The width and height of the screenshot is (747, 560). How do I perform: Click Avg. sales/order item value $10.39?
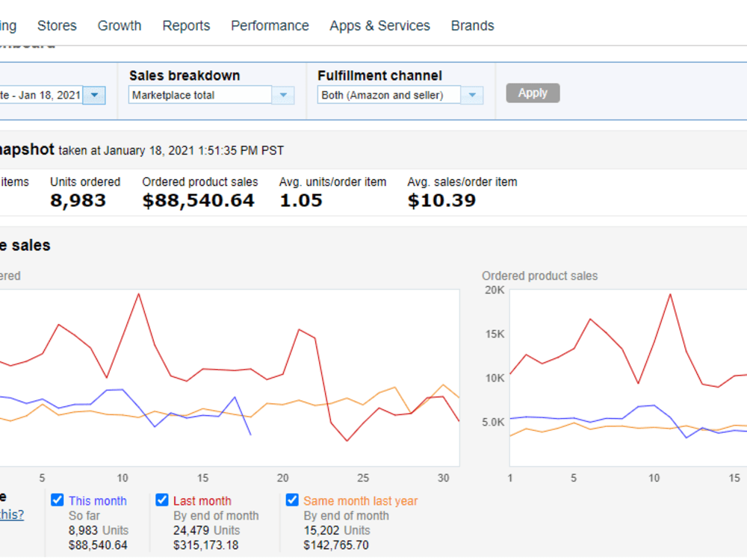pyautogui.click(x=441, y=200)
